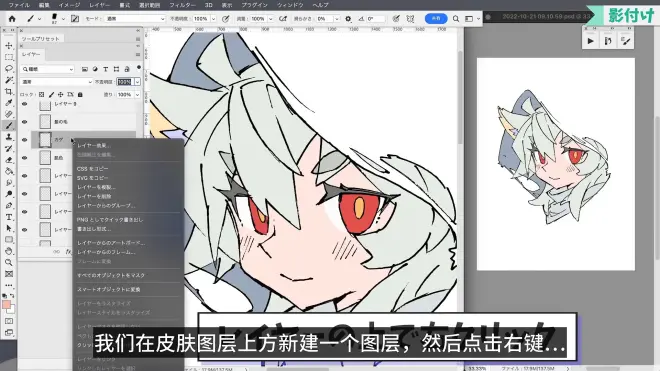
Task: Open the brush settings panel icon
Action: point(75,19)
